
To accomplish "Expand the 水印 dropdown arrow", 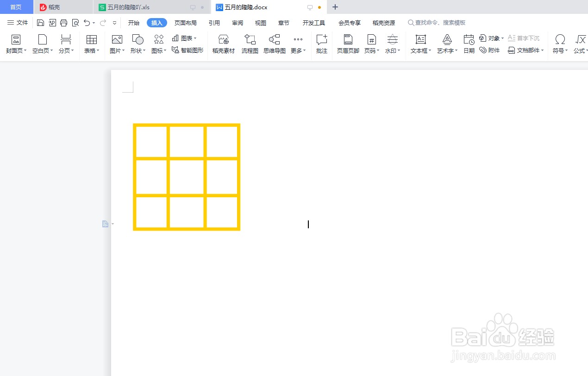I will click(399, 50).
